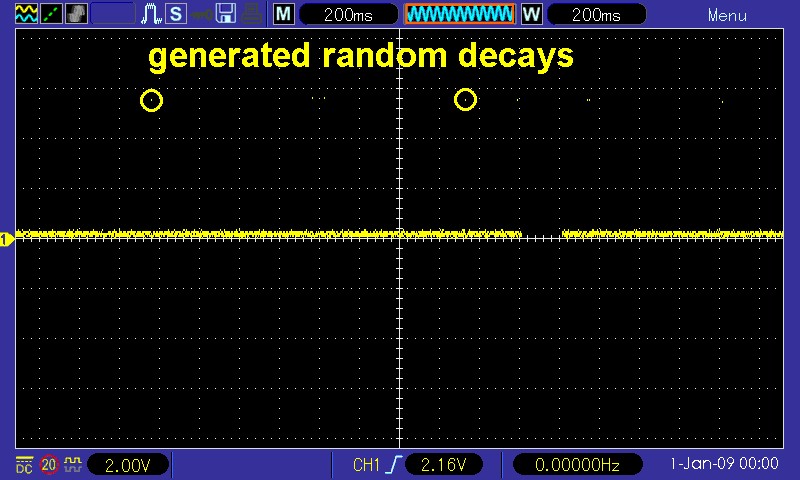Click the floppy disk save icon

tap(226, 13)
